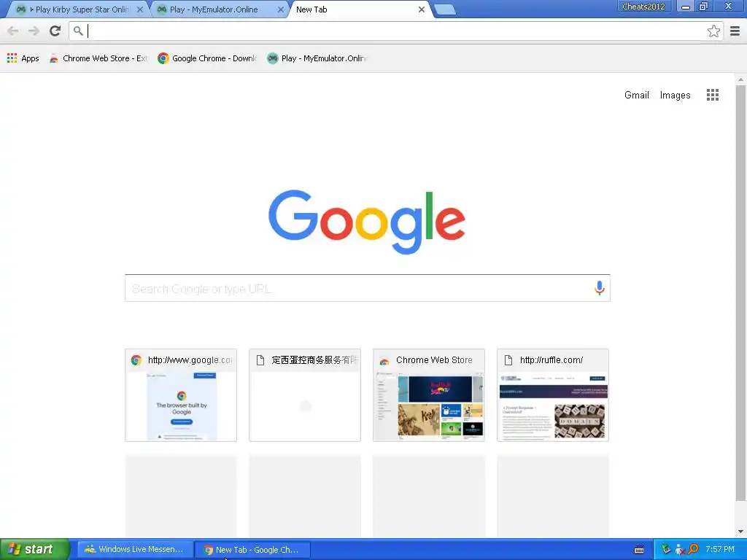Open the Chrome hamburger menu
747x560 pixels.
pyautogui.click(x=735, y=31)
